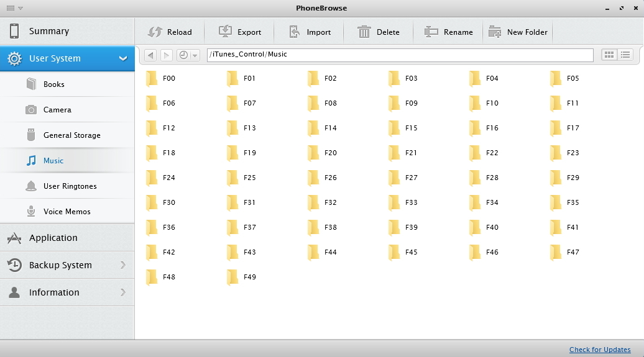Open the Application section
Screen dimensions: 644x357
67,238
